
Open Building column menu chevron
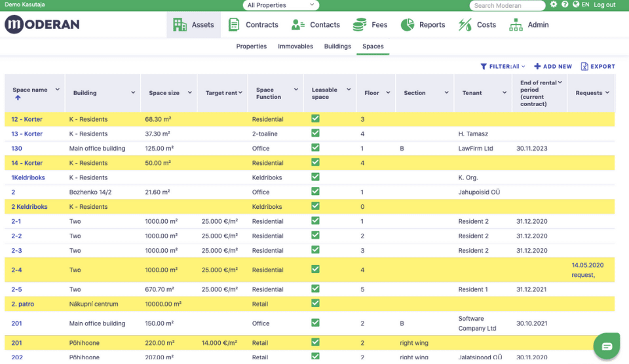(x=133, y=92)
